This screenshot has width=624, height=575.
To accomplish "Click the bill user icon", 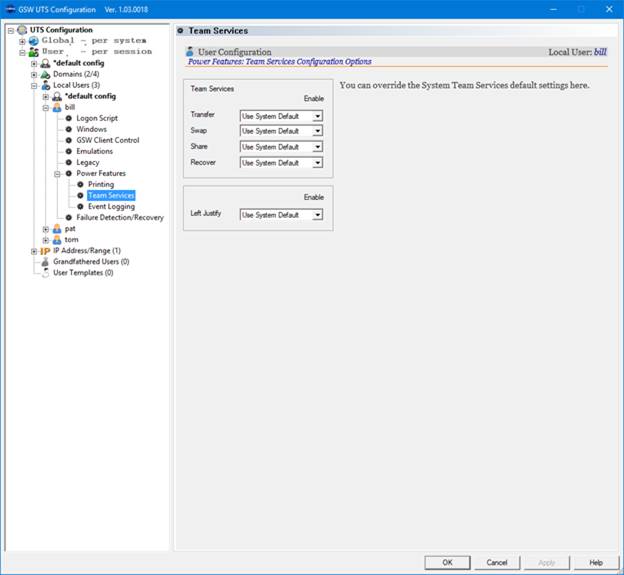I will [x=56, y=107].
